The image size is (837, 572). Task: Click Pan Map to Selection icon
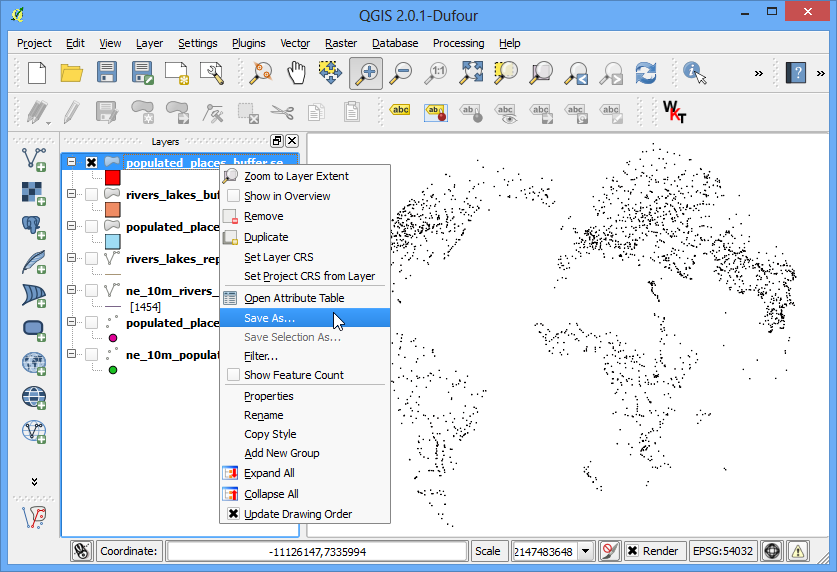coord(330,73)
